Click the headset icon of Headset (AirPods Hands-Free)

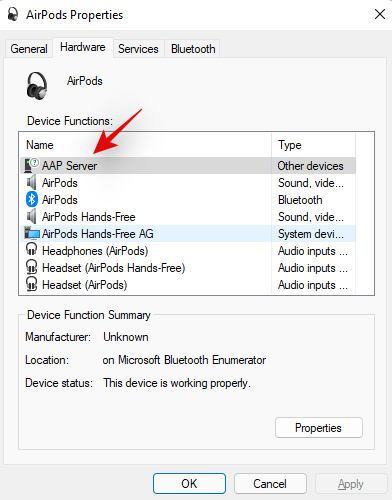[32, 267]
